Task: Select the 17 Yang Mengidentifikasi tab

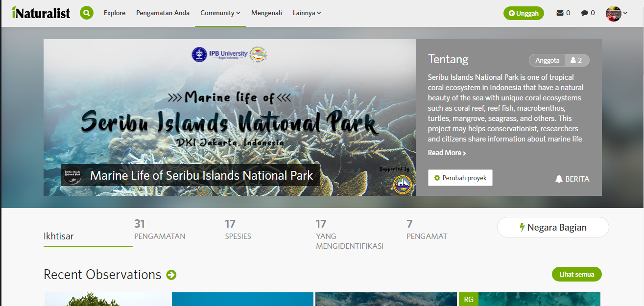Action: (x=350, y=234)
